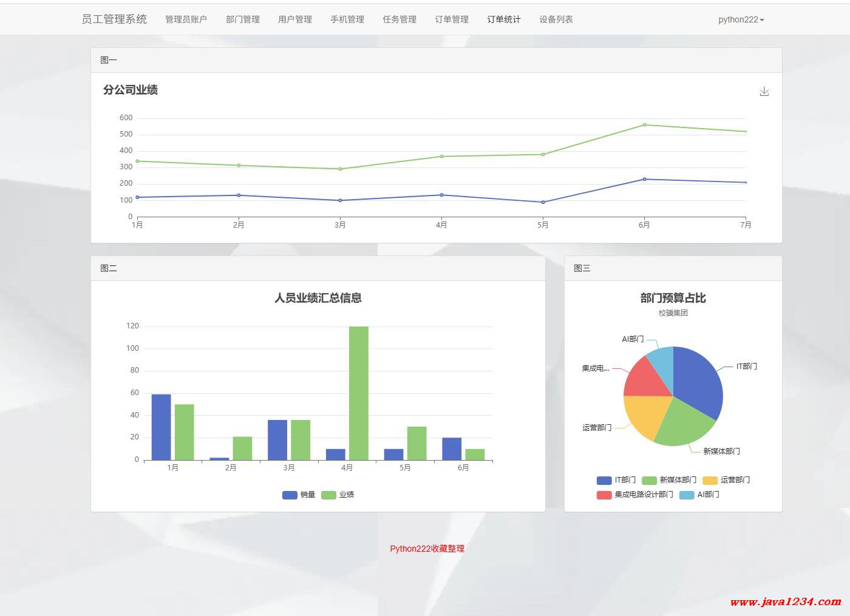Toggle 新媒体部门 in the pie legend

pos(669,480)
